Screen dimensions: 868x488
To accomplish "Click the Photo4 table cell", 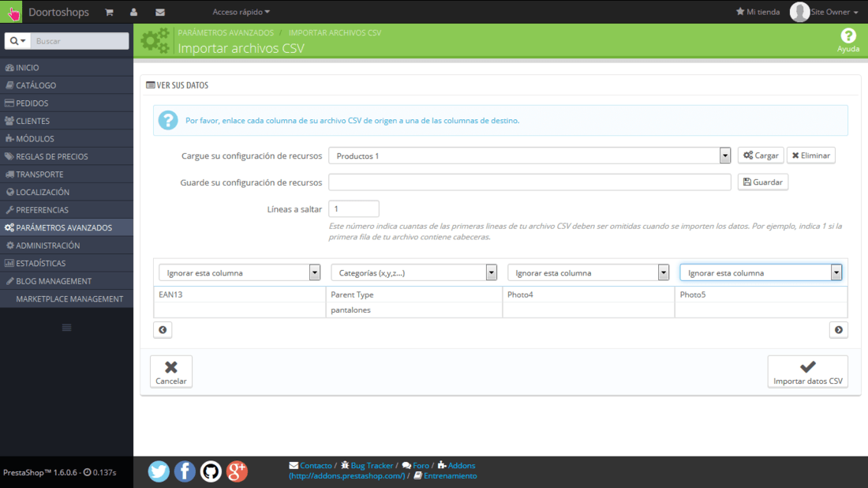I will (x=589, y=295).
